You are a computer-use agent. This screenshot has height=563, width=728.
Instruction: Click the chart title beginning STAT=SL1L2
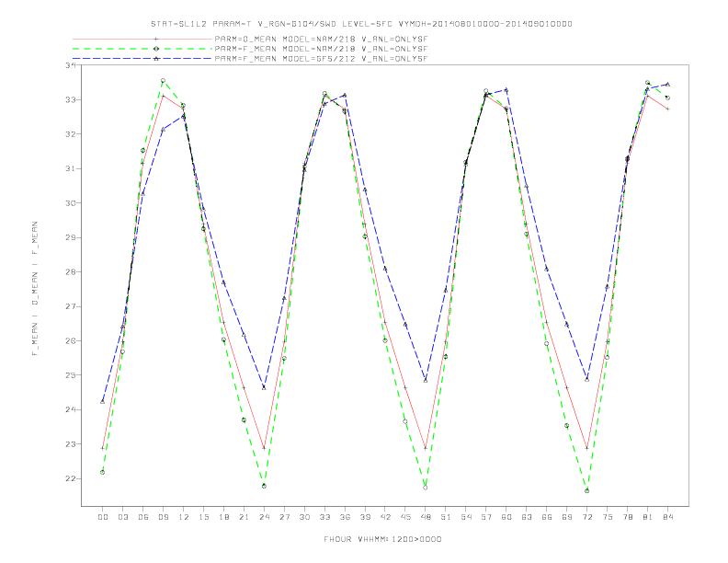(x=361, y=24)
